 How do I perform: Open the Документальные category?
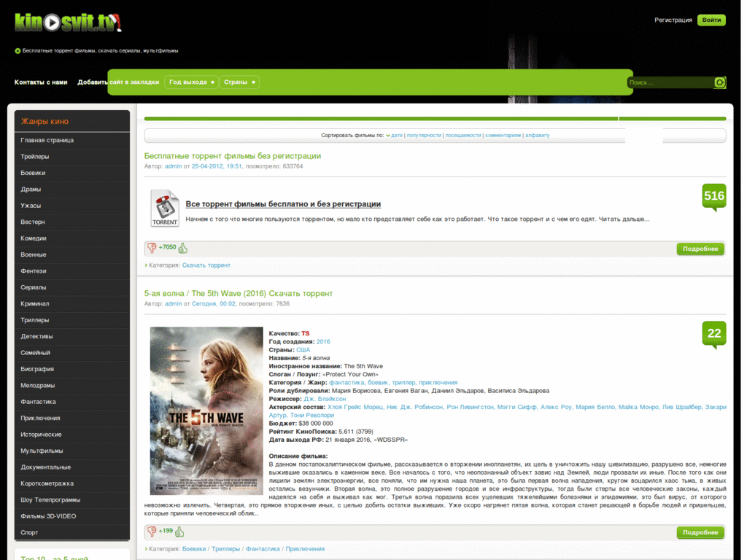[72, 467]
